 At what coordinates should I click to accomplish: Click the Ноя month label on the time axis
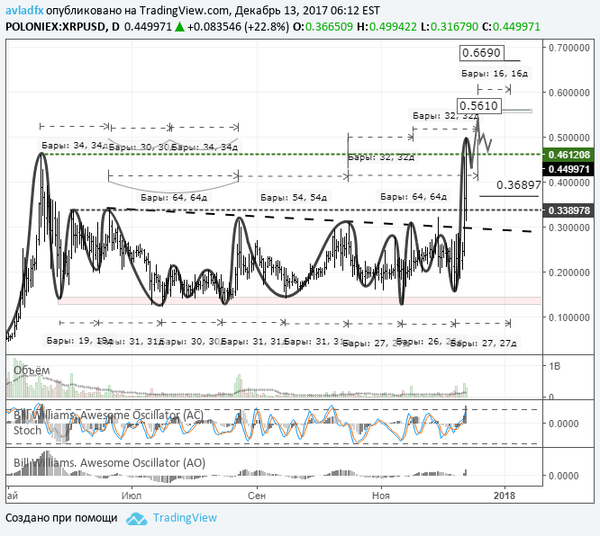coord(381,496)
